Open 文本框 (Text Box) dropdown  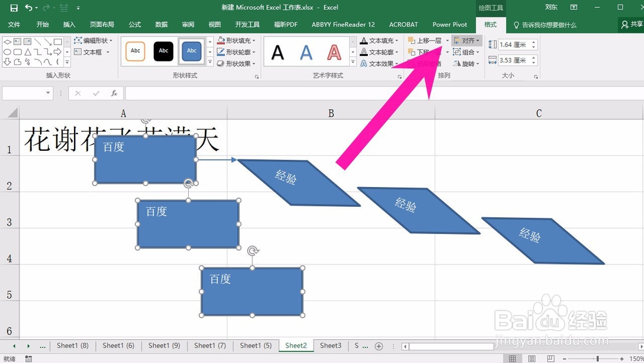coord(92,52)
